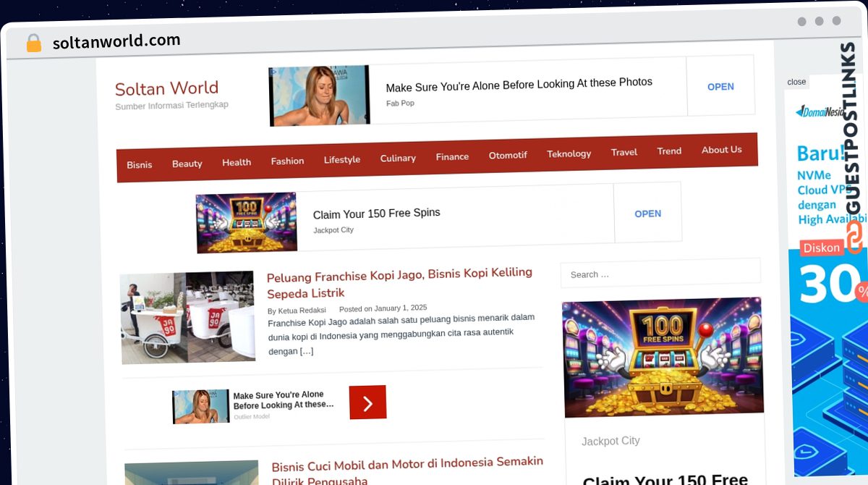Viewport: 868px width, 485px height.
Task: Click slot machine image in horizontal banner
Action: [246, 223]
